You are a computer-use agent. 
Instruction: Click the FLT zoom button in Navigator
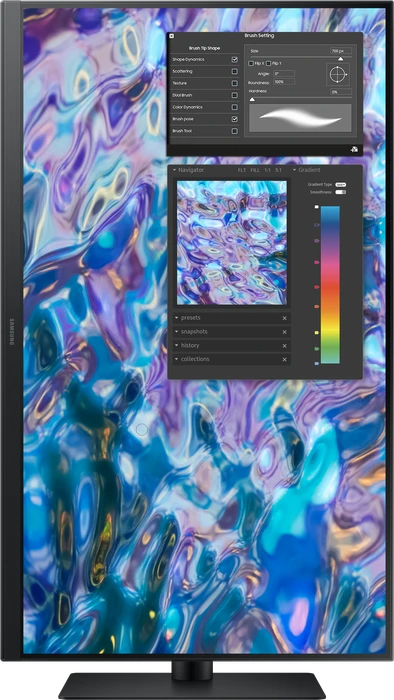tap(241, 170)
